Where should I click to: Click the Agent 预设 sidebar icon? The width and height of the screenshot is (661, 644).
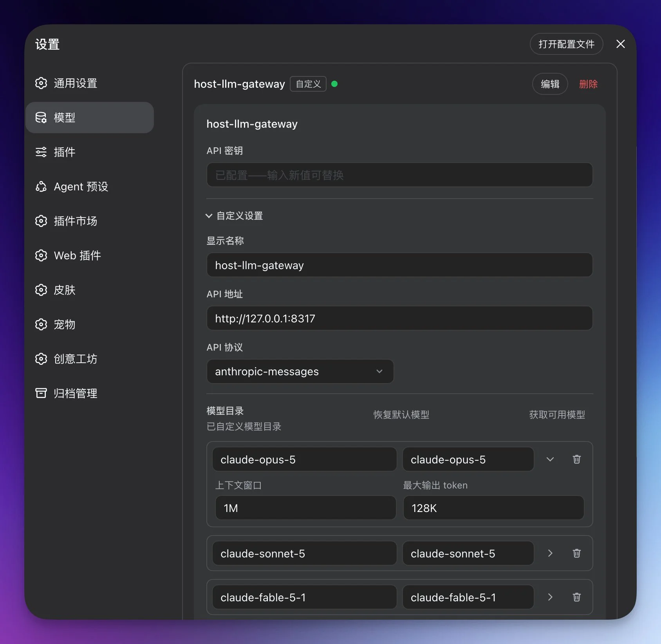[x=41, y=186]
